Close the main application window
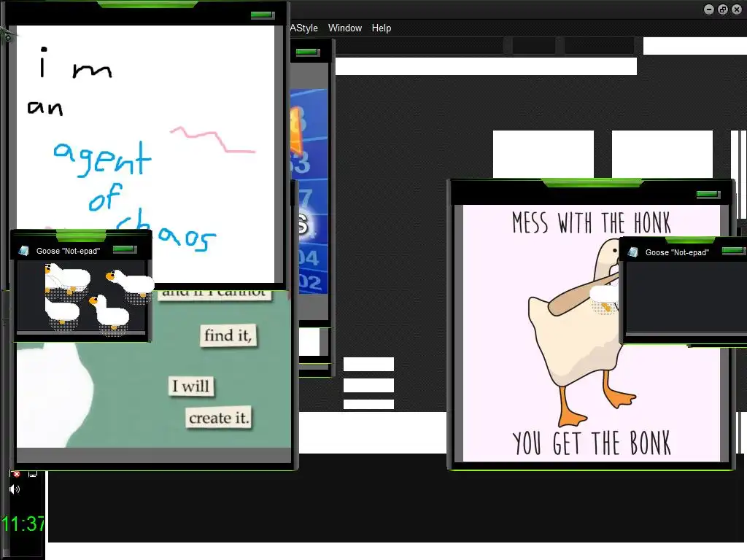This screenshot has width=747, height=560. 737,9
